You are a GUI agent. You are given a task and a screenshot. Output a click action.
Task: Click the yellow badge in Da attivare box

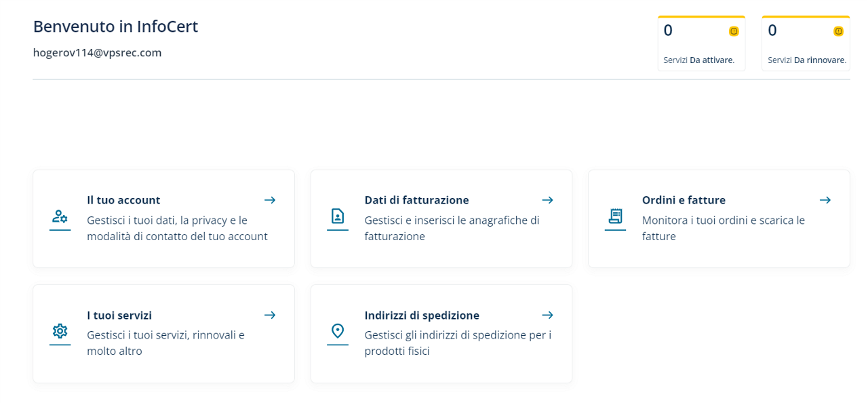coord(734,31)
